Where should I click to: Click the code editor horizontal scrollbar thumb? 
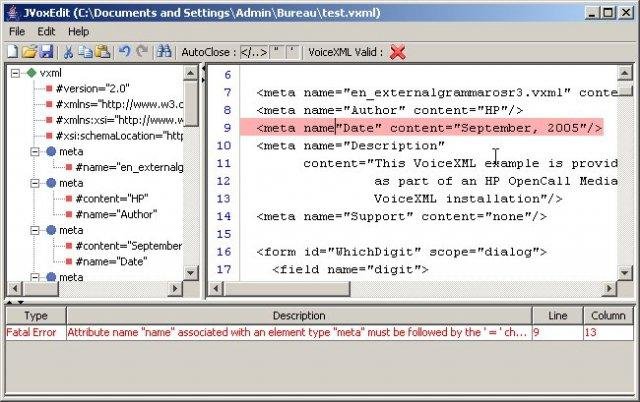click(287, 289)
